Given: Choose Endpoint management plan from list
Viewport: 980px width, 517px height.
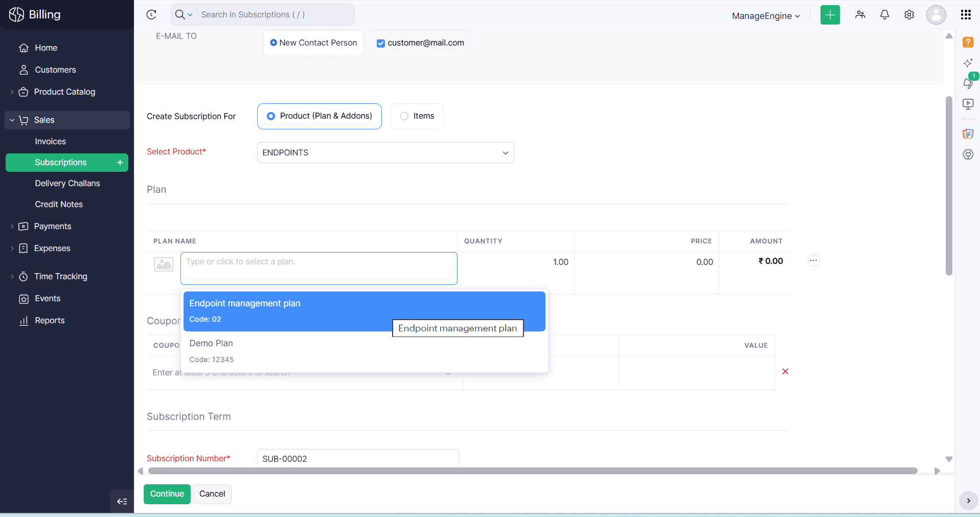Looking at the screenshot, I should click(364, 311).
